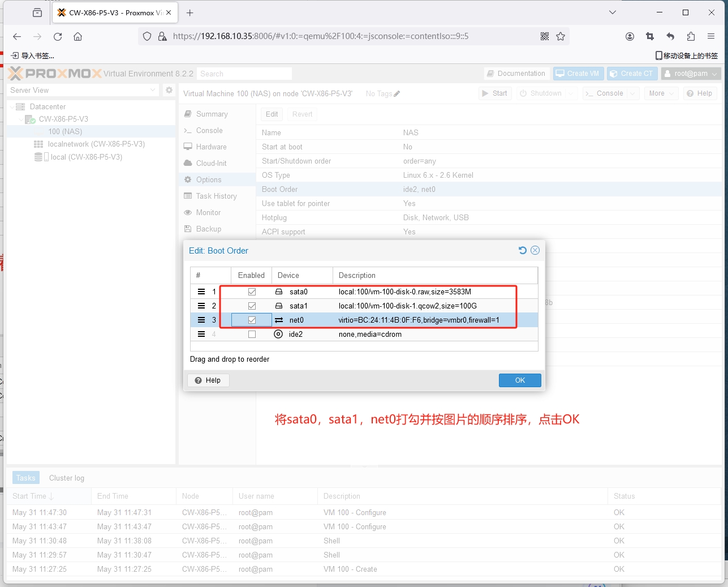Viewport: 728px width, 587px height.
Task: Open the imported bookmarks folder
Action: (x=33, y=55)
